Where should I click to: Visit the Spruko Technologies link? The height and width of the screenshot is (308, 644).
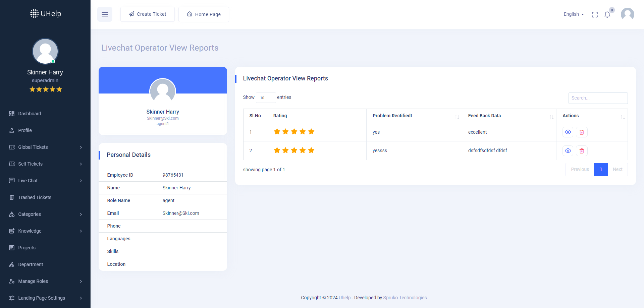tap(405, 298)
